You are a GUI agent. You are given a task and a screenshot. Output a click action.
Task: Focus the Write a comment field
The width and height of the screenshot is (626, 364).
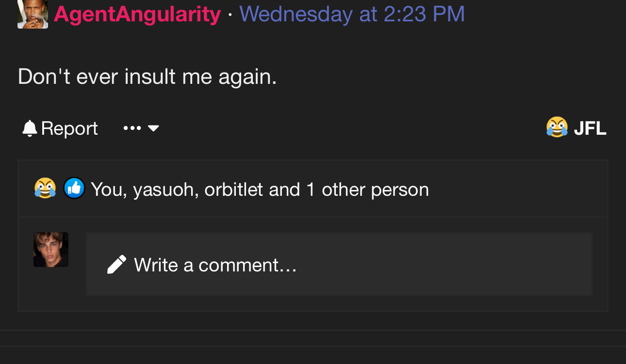coord(339,264)
